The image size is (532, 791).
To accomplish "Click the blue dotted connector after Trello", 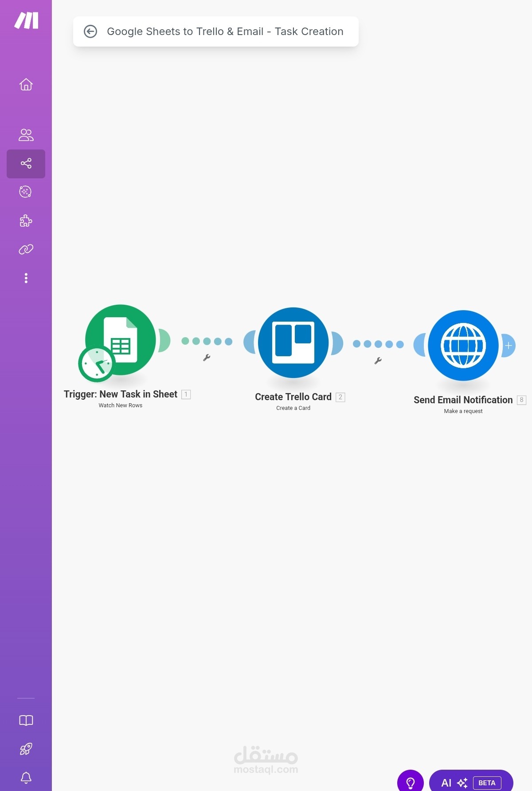I will click(378, 344).
